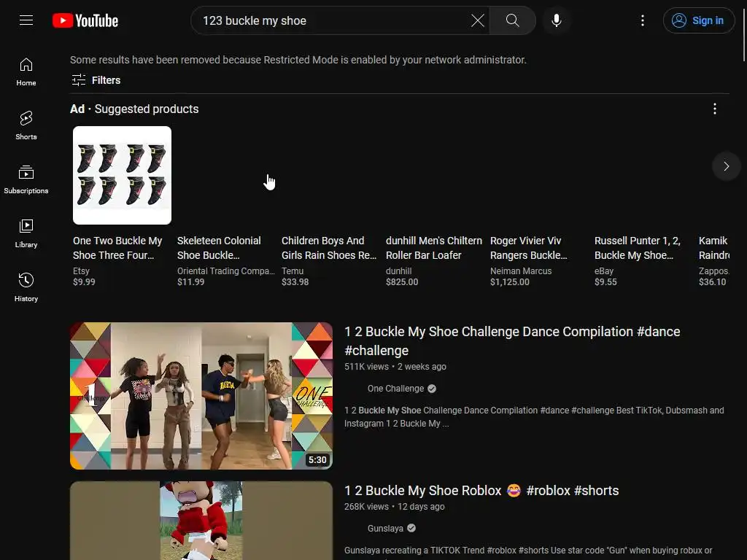Open History in sidebar
Image resolution: width=747 pixels, height=560 pixels.
pyautogui.click(x=26, y=287)
